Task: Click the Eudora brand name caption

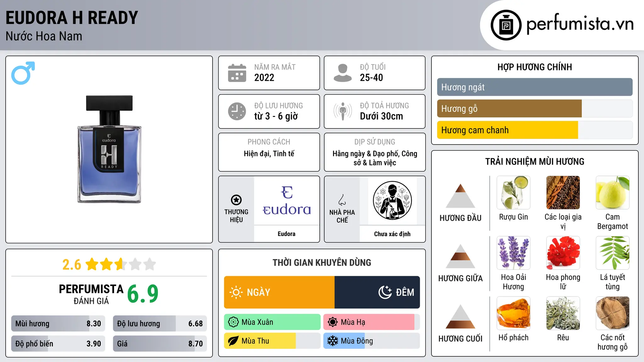Action: coord(286,234)
